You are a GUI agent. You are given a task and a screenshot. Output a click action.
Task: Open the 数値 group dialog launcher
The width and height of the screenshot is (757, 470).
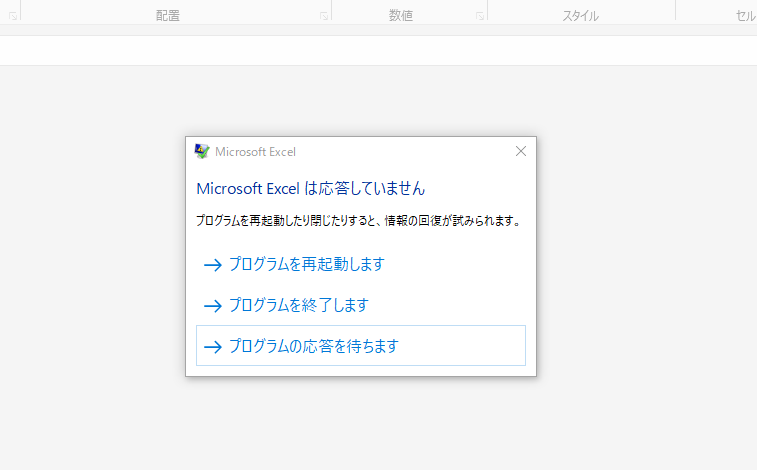480,16
